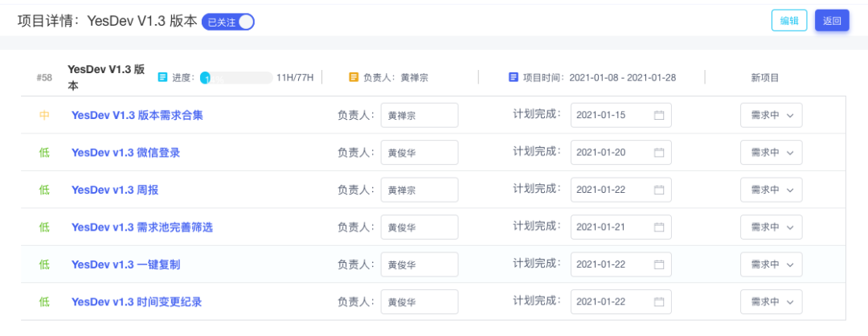This screenshot has height=336, width=868.
Task: Click the #58 project number
Action: point(44,78)
